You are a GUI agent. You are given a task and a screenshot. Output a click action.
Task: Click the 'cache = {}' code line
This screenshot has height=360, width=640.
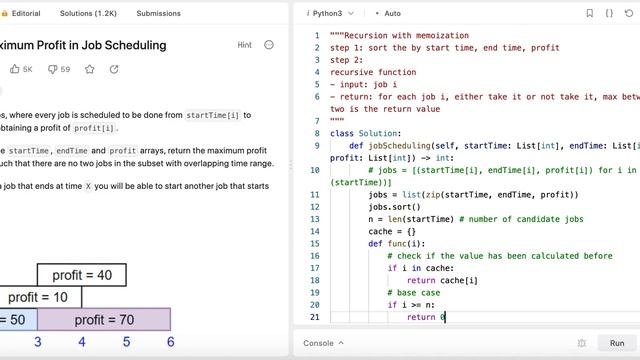tap(392, 231)
